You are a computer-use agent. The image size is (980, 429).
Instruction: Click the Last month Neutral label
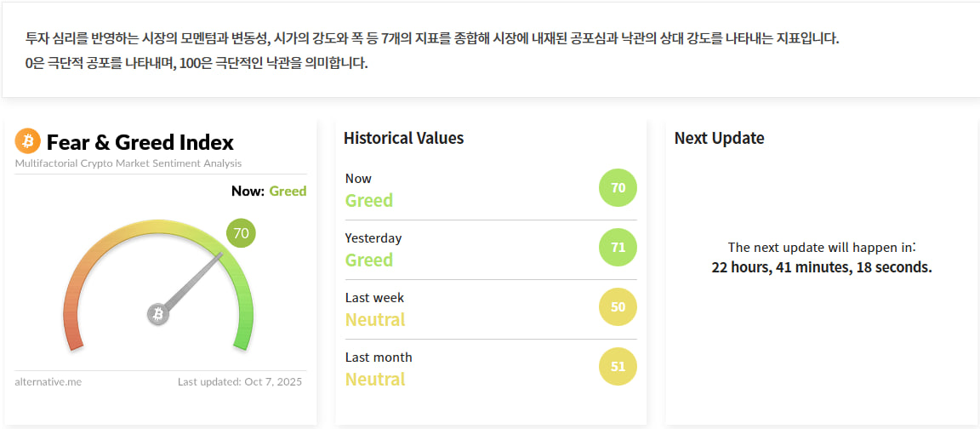(x=375, y=380)
